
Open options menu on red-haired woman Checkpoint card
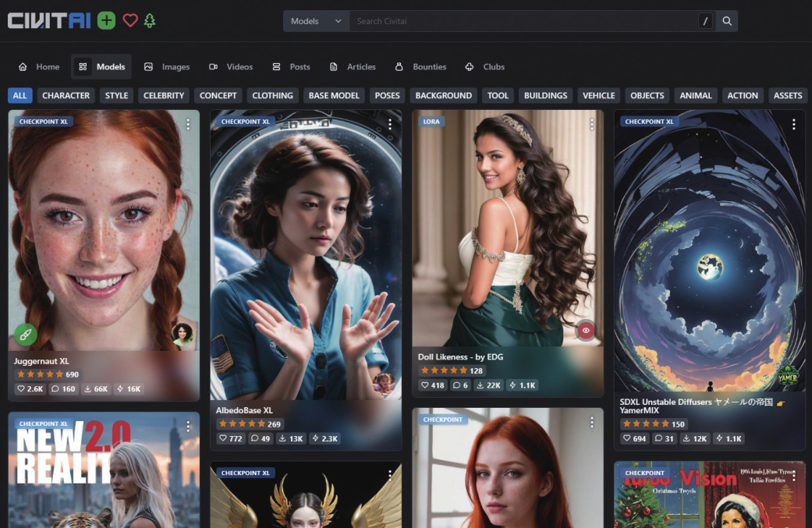tap(592, 423)
